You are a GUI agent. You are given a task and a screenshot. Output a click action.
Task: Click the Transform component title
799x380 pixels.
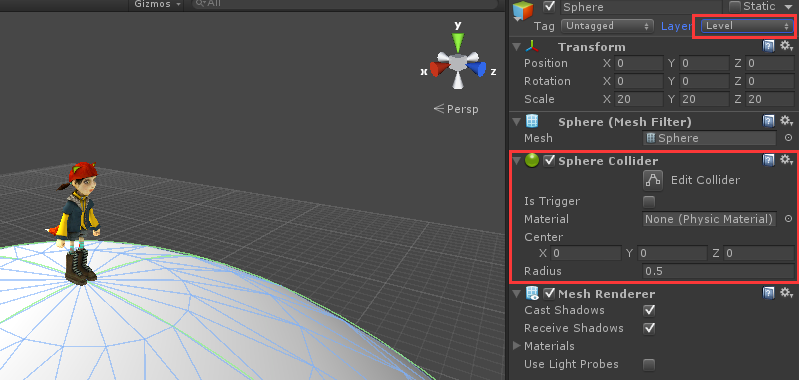pyautogui.click(x=592, y=47)
